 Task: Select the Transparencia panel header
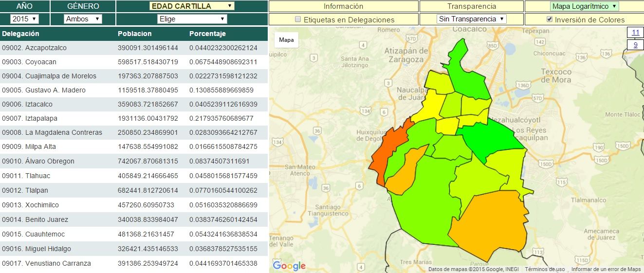(x=471, y=6)
